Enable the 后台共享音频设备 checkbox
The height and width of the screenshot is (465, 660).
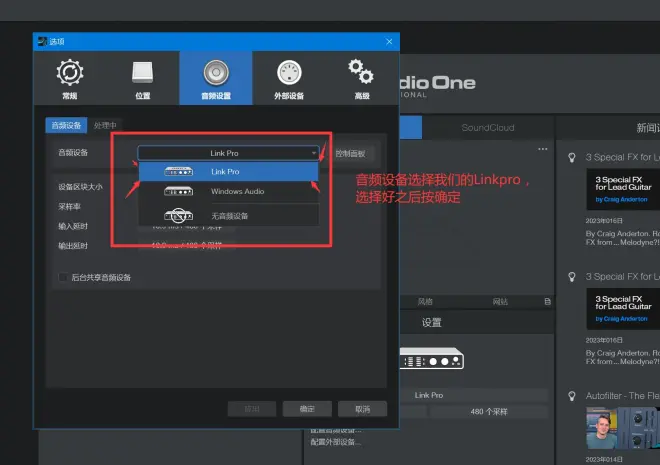click(63, 277)
